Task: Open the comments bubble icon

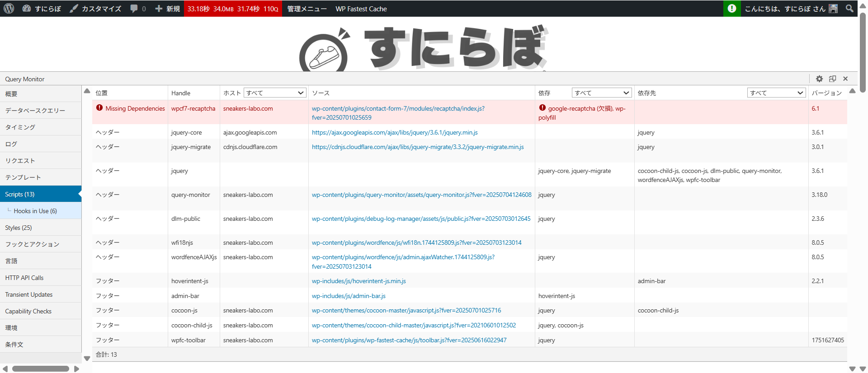Action: tap(134, 9)
